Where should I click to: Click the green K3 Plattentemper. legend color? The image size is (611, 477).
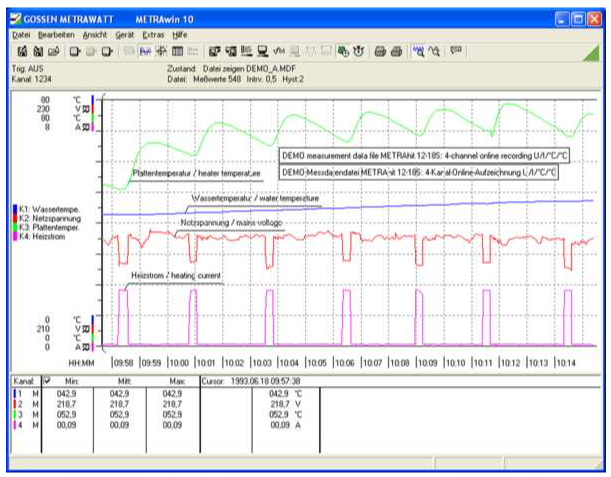point(15,228)
